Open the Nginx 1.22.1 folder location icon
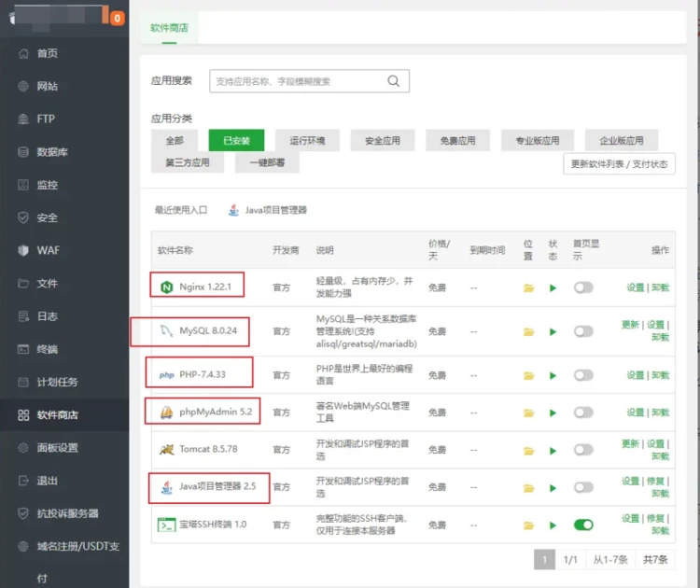700x588 pixels. coord(528,288)
